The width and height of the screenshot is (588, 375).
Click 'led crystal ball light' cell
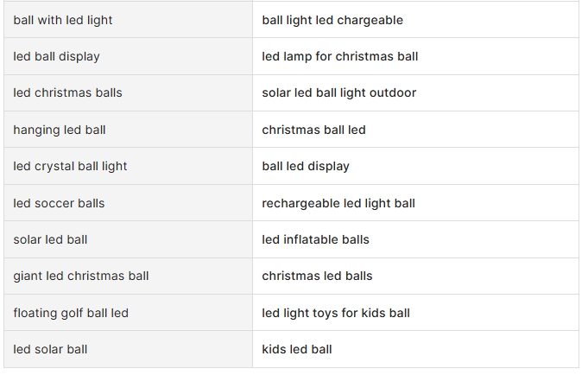click(x=129, y=166)
